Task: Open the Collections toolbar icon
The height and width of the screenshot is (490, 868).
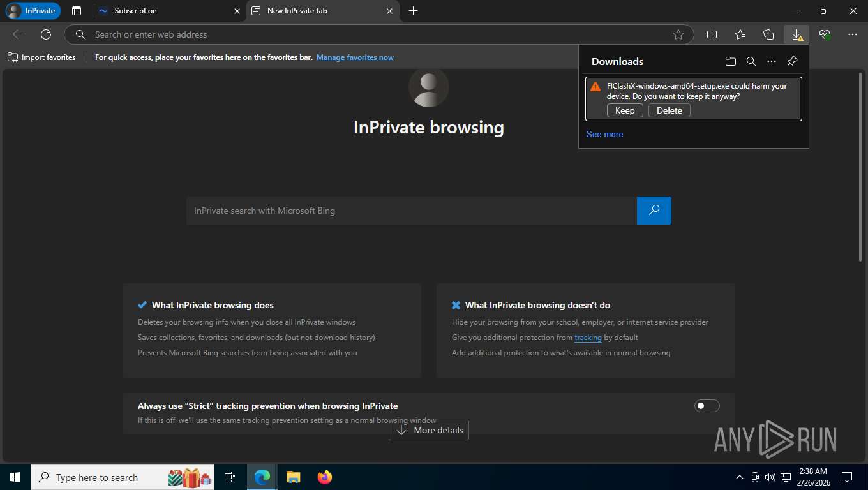Action: (768, 34)
